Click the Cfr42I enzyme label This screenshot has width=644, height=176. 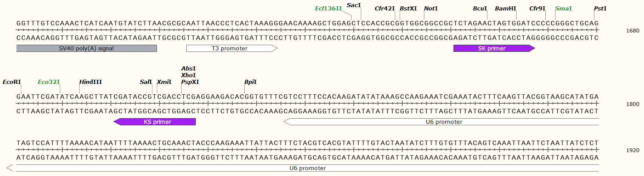click(x=384, y=9)
